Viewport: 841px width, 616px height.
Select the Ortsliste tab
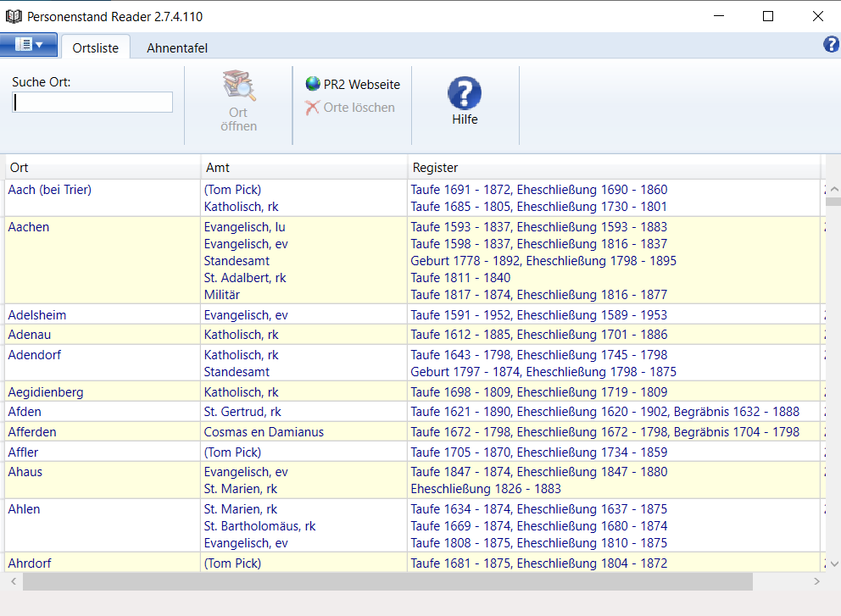click(x=96, y=48)
